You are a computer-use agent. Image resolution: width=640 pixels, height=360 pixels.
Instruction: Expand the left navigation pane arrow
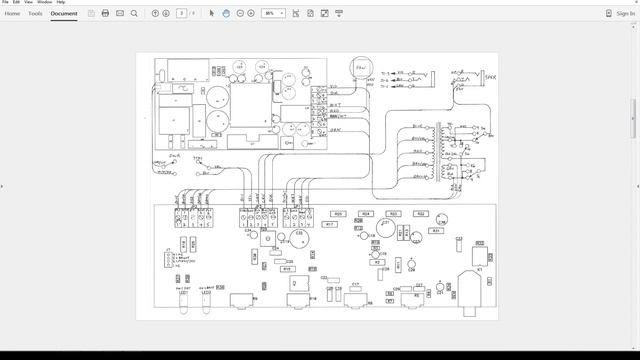click(x=2, y=187)
